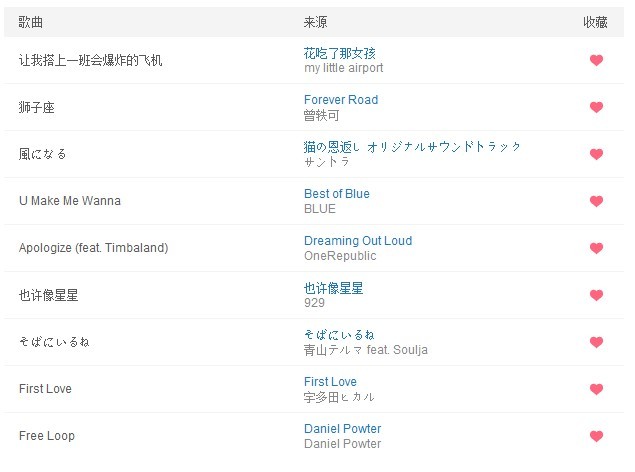Select song title U Make Me Wanna

coord(69,201)
